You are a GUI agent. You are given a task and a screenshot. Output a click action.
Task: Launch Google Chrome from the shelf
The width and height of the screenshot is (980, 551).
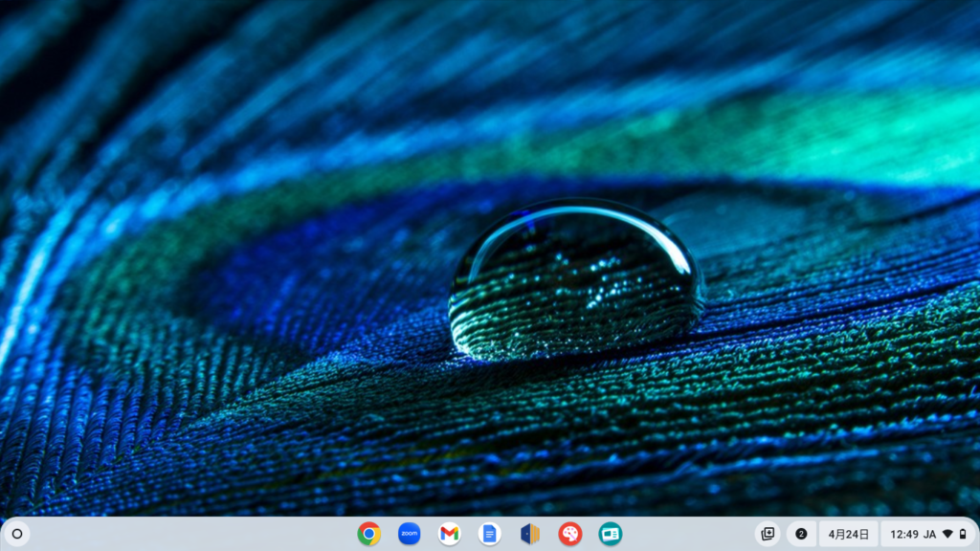coord(369,534)
